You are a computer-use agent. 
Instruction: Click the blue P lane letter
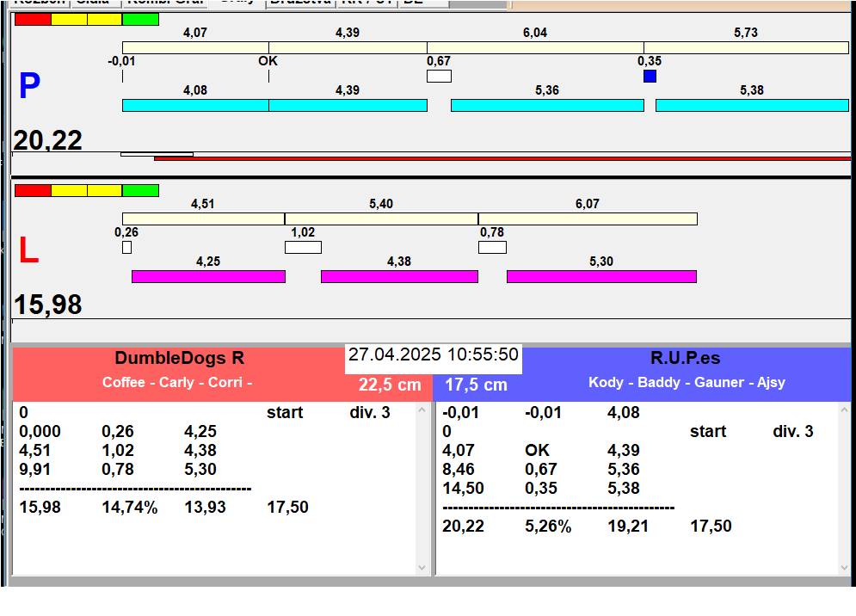point(29,87)
